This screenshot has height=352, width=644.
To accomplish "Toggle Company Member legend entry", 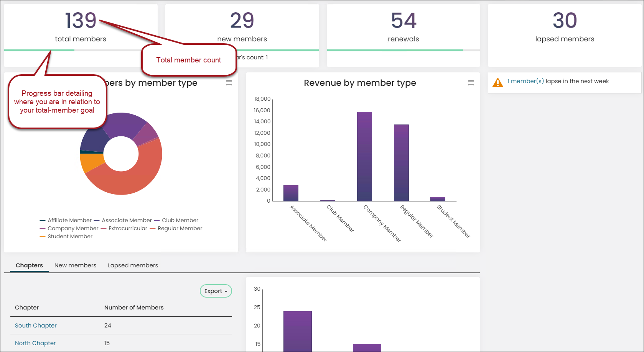I will click(x=69, y=228).
